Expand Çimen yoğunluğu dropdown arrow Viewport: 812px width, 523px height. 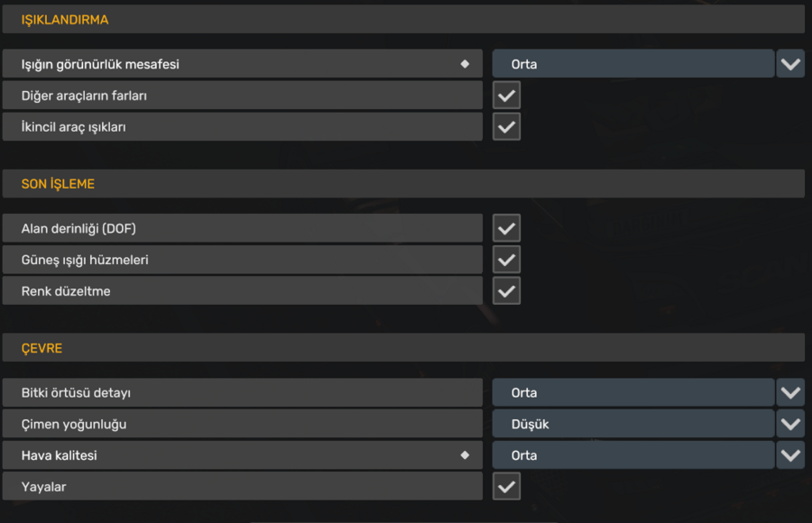(790, 424)
